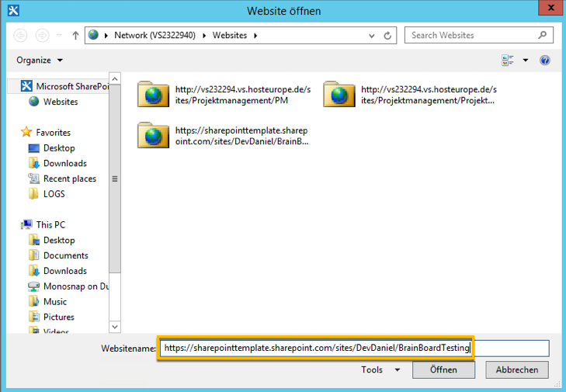This screenshot has height=392, width=566.
Task: Click the SharePoint Designer icon in title bar
Action: [13, 10]
